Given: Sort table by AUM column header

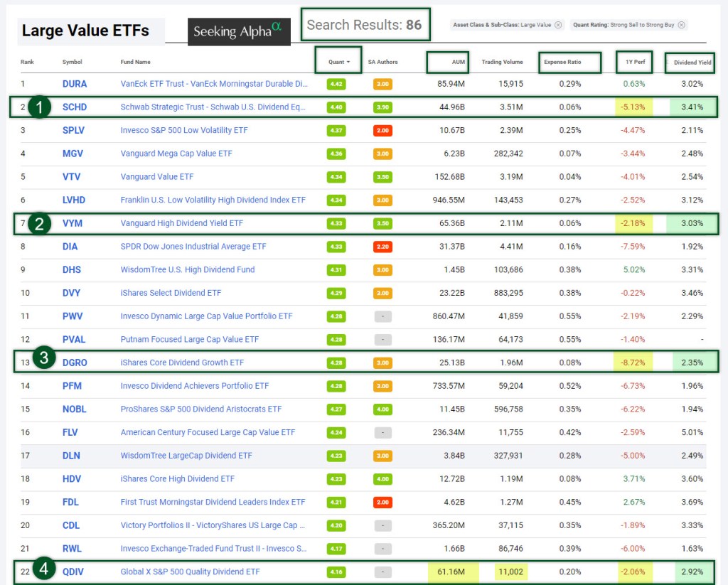Looking at the screenshot, I should click(458, 62).
